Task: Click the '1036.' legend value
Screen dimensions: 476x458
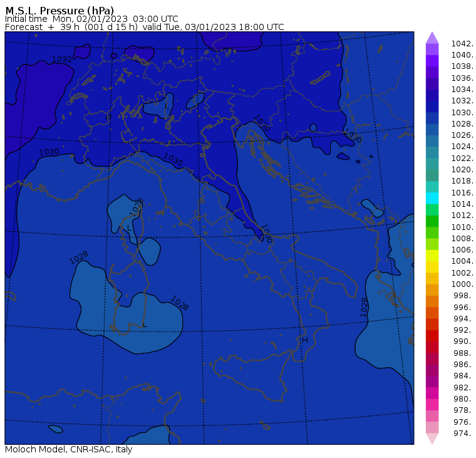Action: (x=462, y=78)
